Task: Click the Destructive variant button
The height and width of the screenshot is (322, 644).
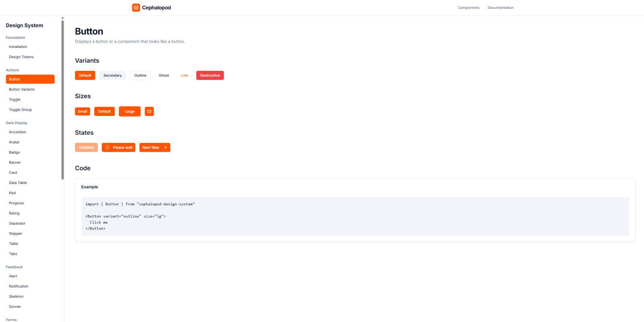Action: click(210, 75)
